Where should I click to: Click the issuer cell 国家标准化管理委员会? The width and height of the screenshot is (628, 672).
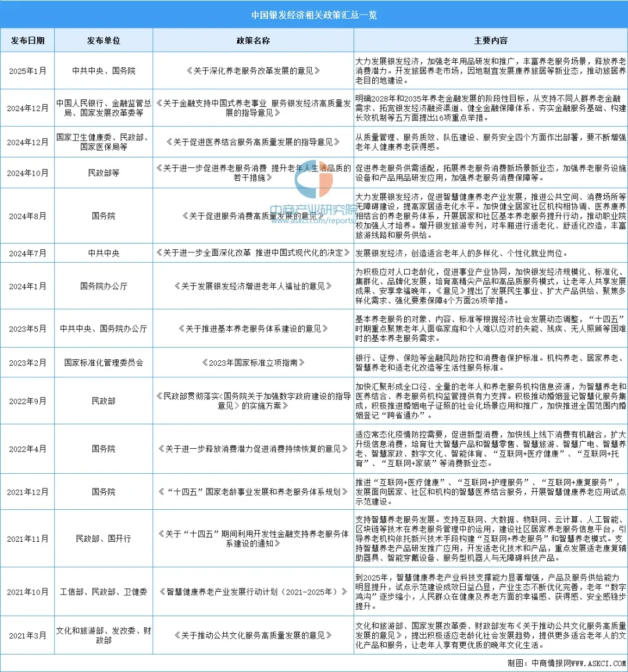click(x=104, y=363)
